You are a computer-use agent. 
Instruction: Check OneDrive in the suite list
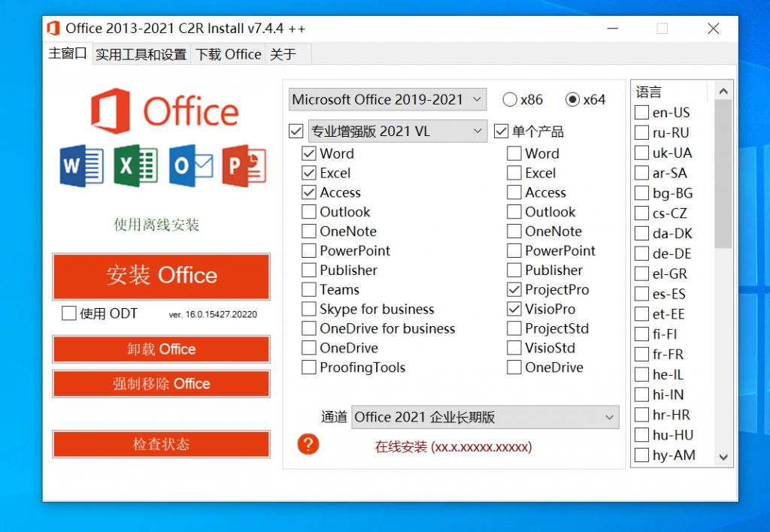coord(309,348)
